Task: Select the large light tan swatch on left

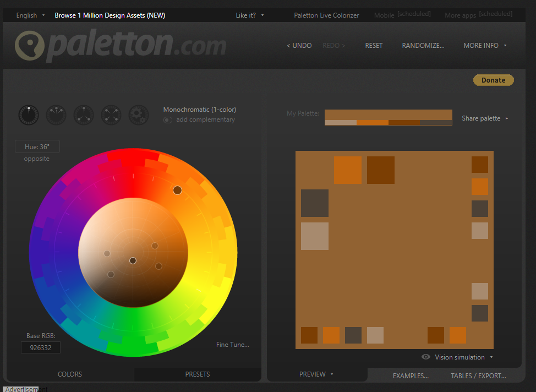Action: click(x=314, y=236)
